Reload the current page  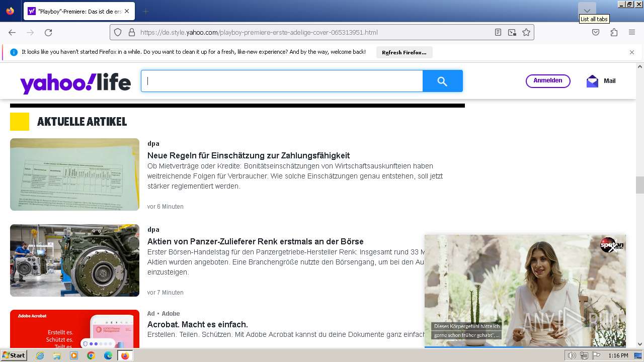pyautogui.click(x=48, y=32)
